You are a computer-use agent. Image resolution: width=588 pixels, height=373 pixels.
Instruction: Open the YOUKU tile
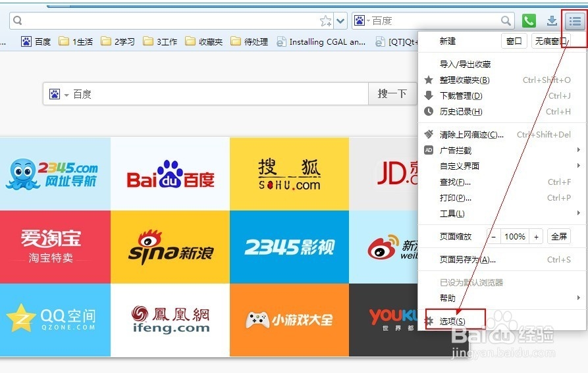point(384,320)
